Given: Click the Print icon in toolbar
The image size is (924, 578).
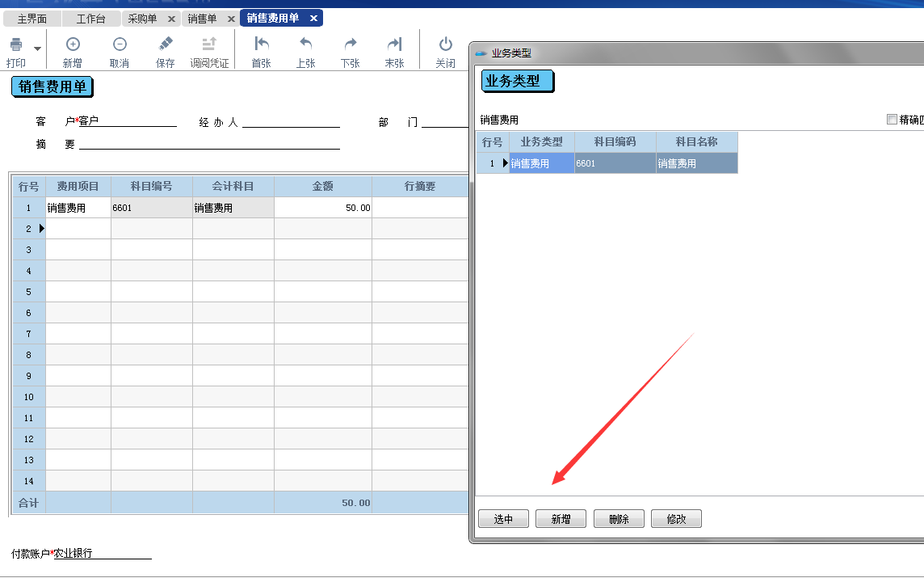Looking at the screenshot, I should click(x=16, y=45).
